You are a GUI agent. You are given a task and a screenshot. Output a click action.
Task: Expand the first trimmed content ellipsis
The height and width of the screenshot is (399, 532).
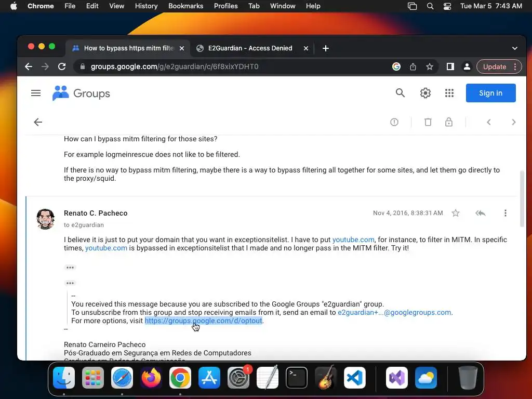70,268
